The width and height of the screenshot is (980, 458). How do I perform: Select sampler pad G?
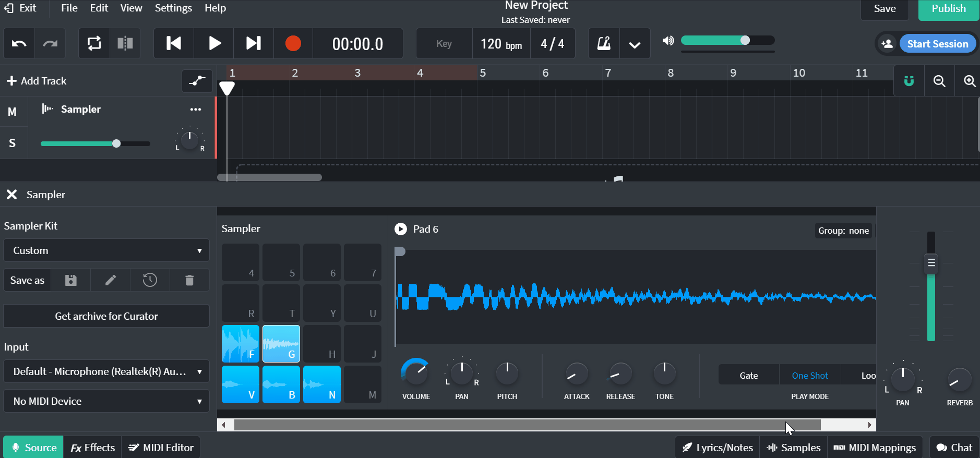point(281,344)
